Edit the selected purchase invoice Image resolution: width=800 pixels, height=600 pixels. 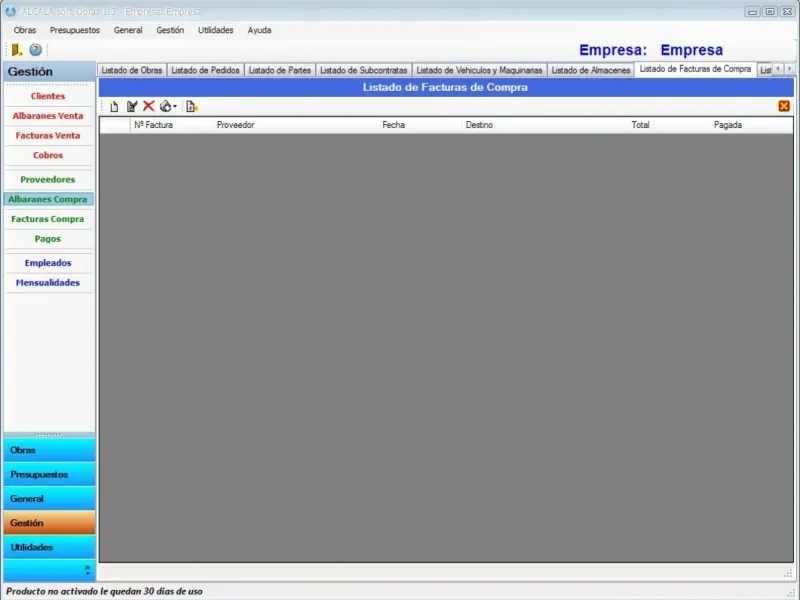[132, 106]
